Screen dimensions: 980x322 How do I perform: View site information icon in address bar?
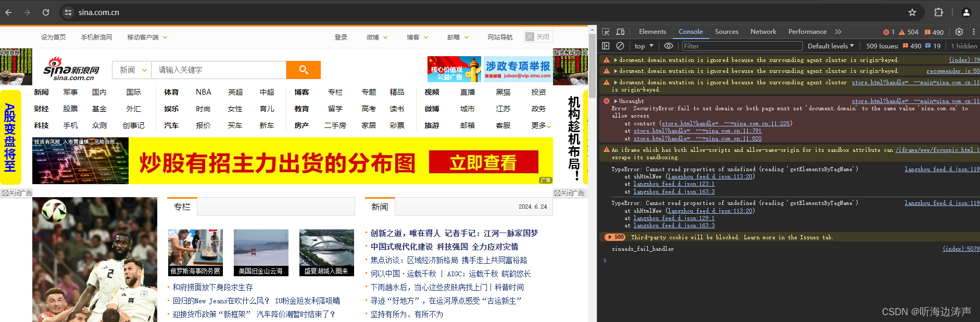coord(68,12)
